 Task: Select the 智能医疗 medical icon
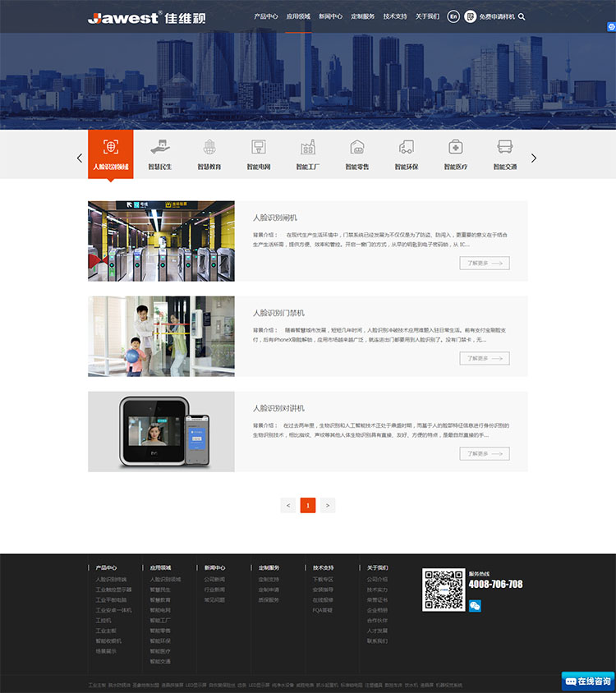pos(456,148)
